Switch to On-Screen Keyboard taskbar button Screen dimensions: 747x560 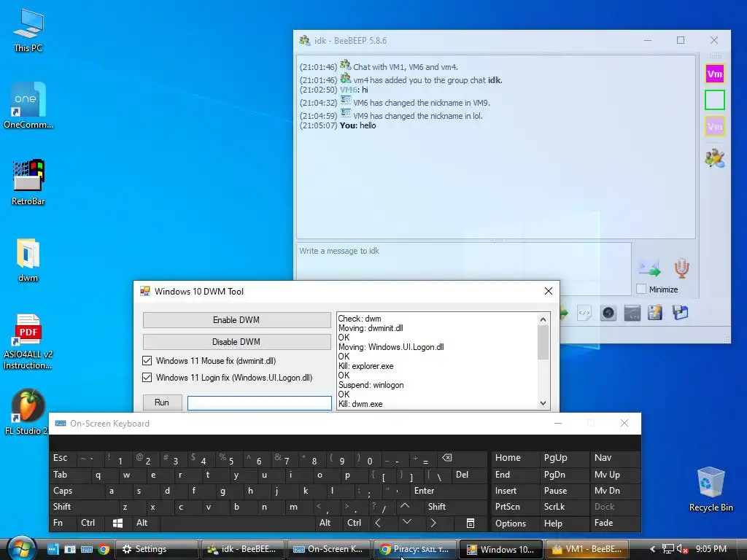[329, 549]
